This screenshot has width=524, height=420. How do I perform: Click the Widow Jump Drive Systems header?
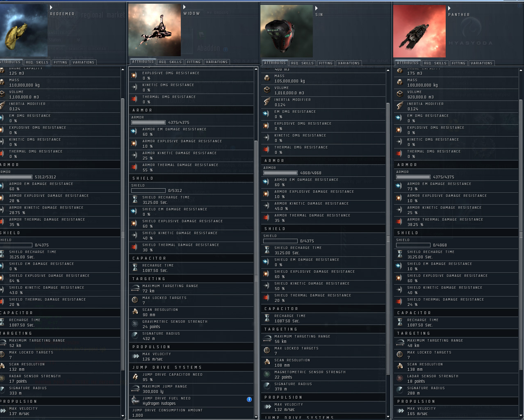(191, 367)
